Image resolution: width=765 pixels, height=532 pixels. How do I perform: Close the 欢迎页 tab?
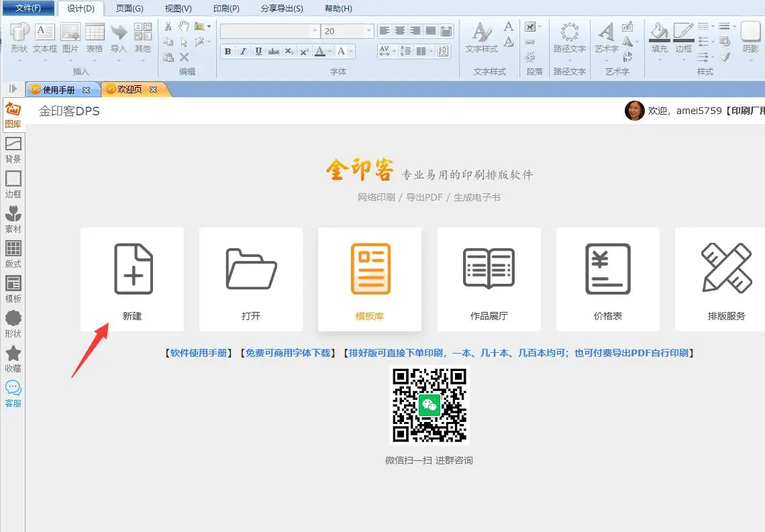click(153, 89)
